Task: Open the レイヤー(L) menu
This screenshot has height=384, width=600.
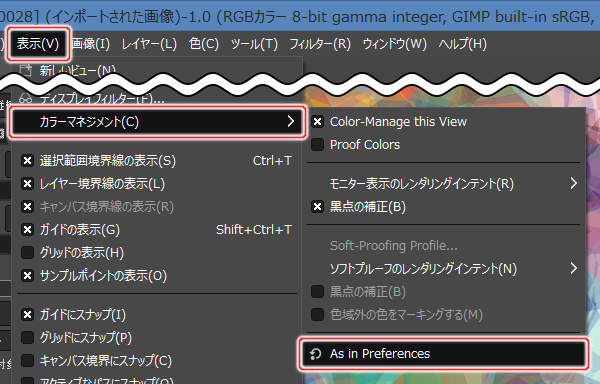Action: click(149, 44)
